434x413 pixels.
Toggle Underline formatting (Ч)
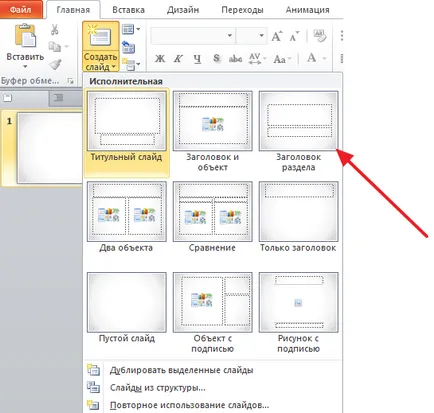pyautogui.click(x=197, y=59)
